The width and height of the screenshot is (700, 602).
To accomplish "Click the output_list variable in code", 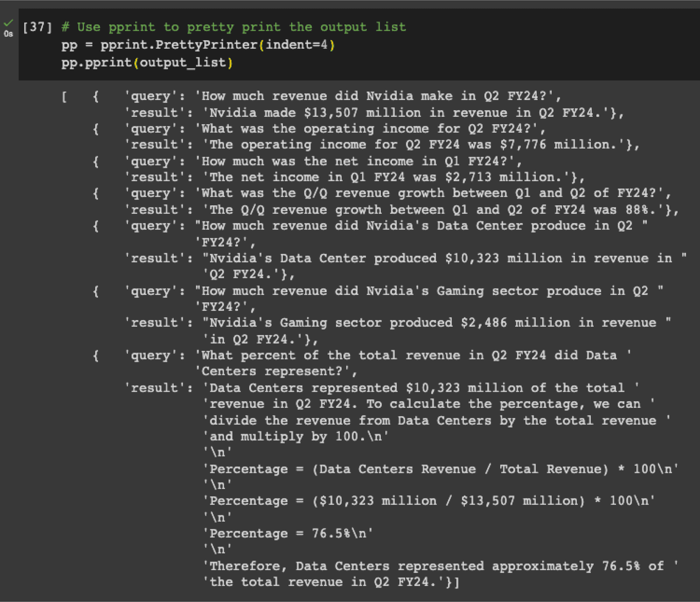I will 183,63.
